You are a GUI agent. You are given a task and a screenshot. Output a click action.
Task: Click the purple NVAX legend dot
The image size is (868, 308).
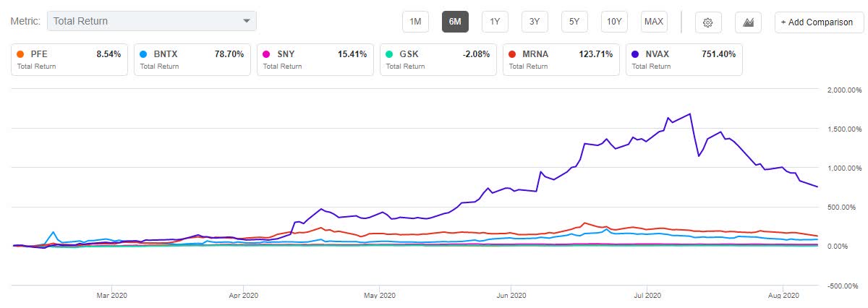(636, 54)
